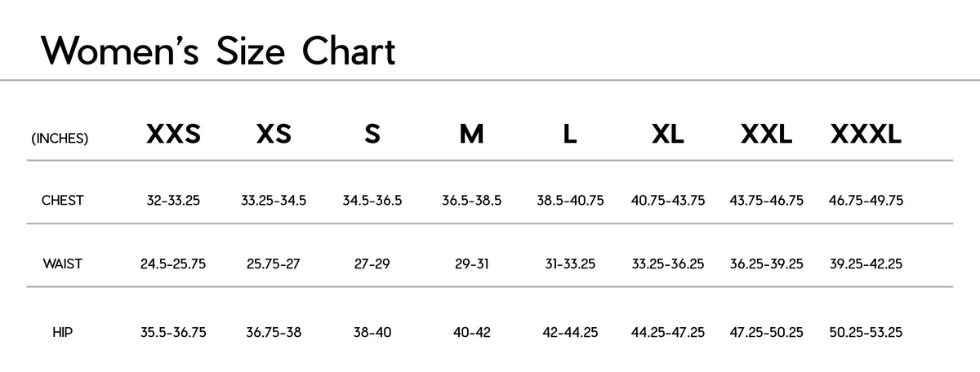Click hip measurement 42-44.25 cell

click(x=570, y=332)
